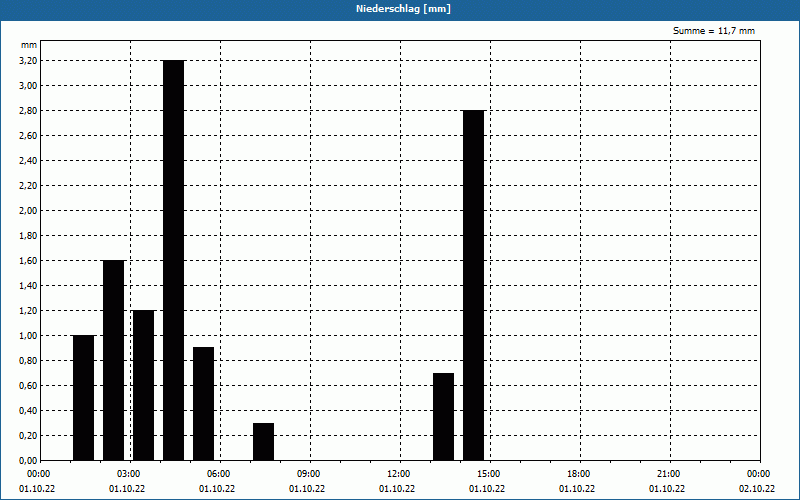Select the 0,70 mm bar after 12:00
Viewport: 800px width, 500px height.
(x=443, y=417)
